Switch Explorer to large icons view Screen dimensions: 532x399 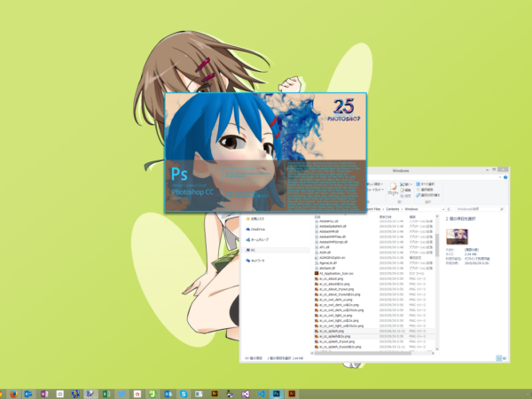click(x=505, y=358)
